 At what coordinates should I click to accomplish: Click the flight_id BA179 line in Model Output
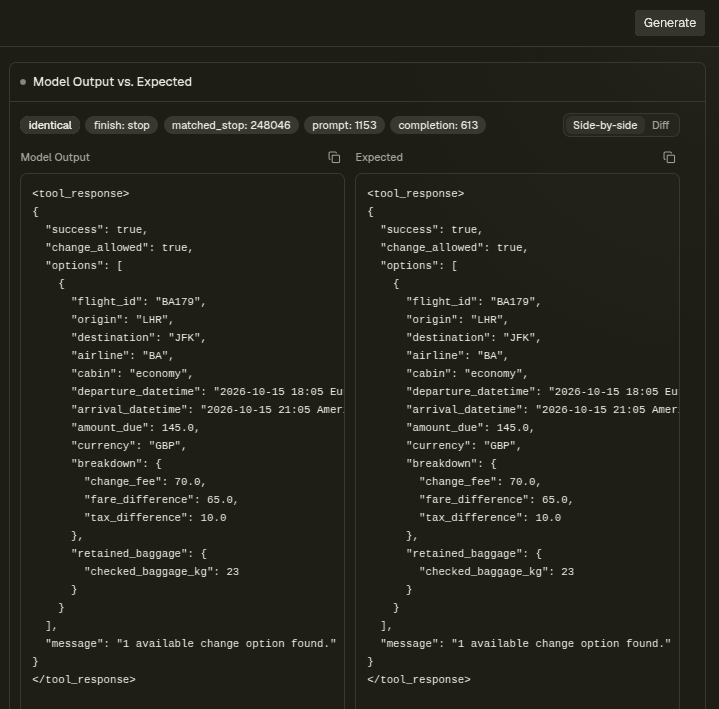138,302
